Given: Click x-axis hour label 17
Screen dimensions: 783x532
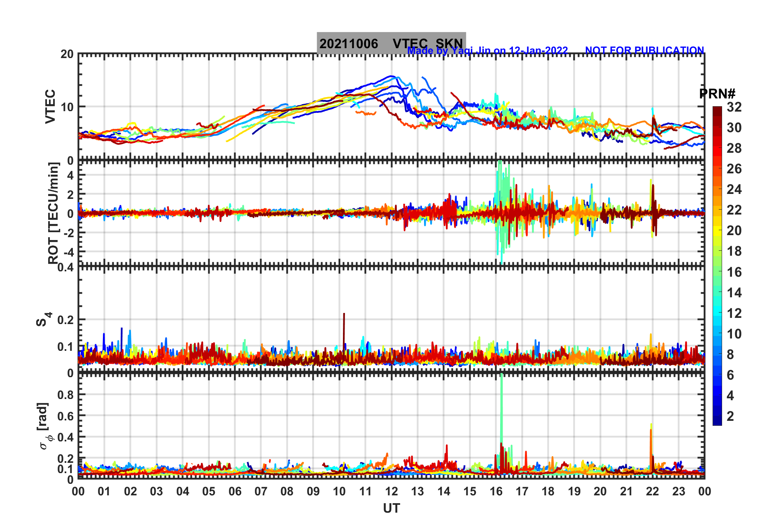Looking at the screenshot, I should point(522,492).
